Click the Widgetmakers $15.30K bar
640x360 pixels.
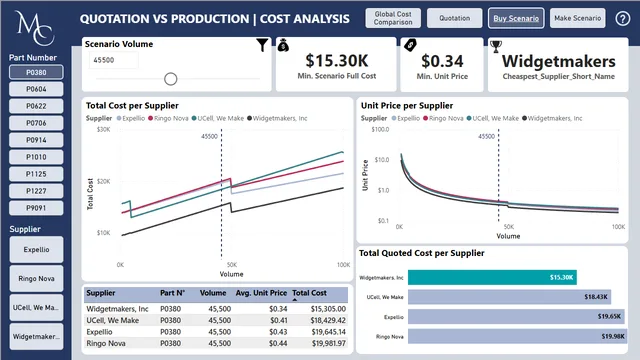pyautogui.click(x=492, y=278)
